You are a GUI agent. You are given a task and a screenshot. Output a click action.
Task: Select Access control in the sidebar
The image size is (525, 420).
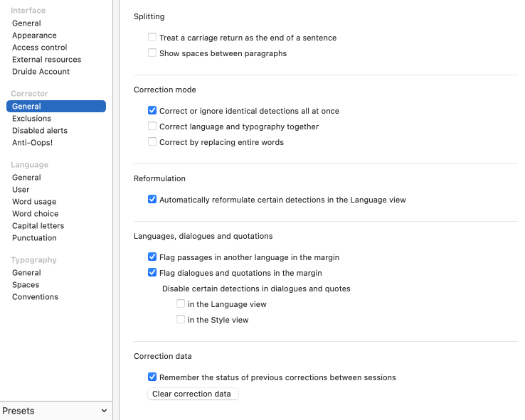tap(40, 48)
